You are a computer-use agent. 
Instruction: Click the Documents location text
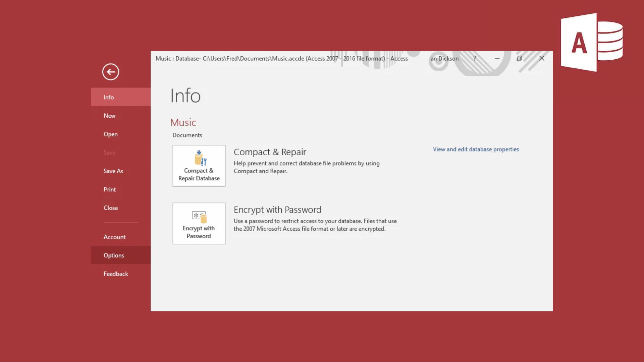pos(187,135)
